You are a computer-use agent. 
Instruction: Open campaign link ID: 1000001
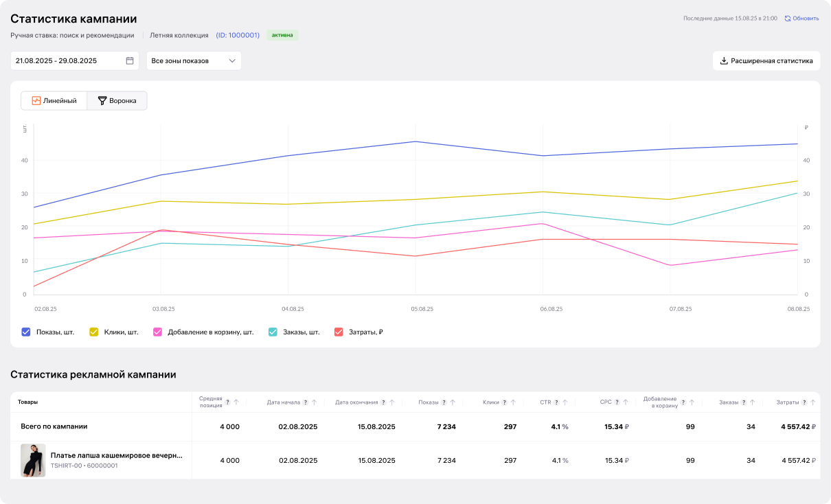point(238,35)
